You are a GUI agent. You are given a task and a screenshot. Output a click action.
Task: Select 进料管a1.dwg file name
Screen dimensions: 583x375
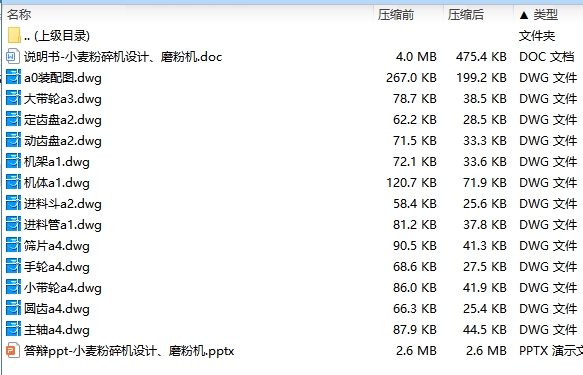(x=63, y=225)
